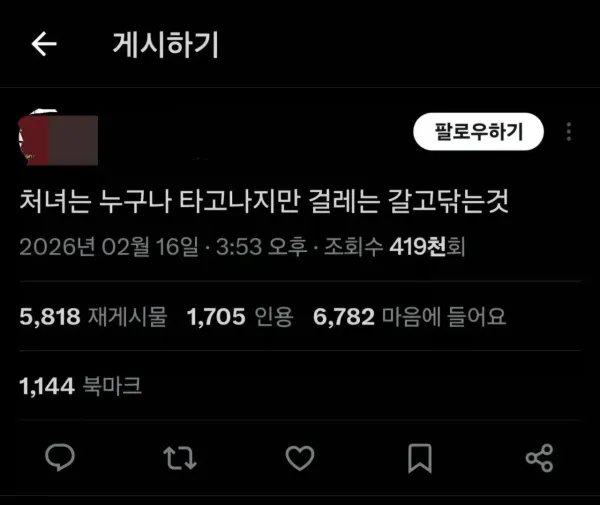The height and width of the screenshot is (505, 600).
Task: Click the post timestamp 2026년 02월 16일
Action: tap(109, 247)
